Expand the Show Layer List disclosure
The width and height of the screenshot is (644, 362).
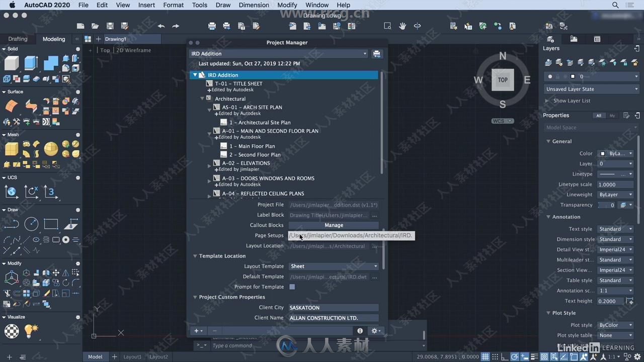[x=547, y=101]
